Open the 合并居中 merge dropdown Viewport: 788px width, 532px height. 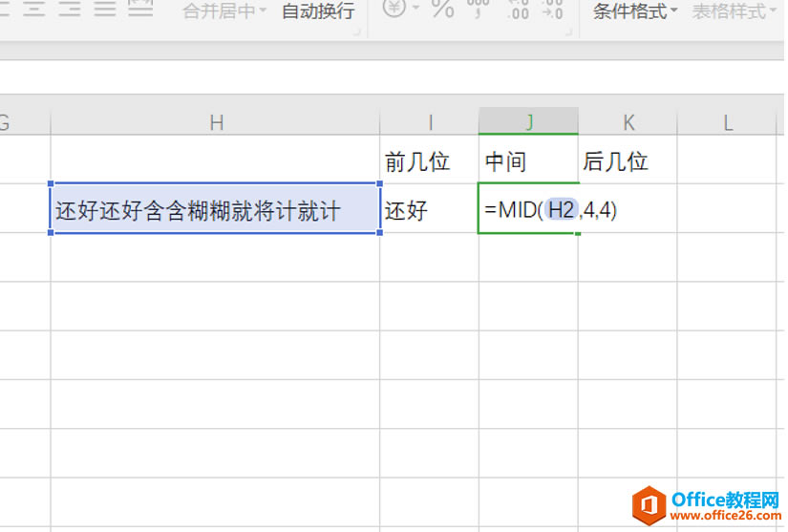224,11
